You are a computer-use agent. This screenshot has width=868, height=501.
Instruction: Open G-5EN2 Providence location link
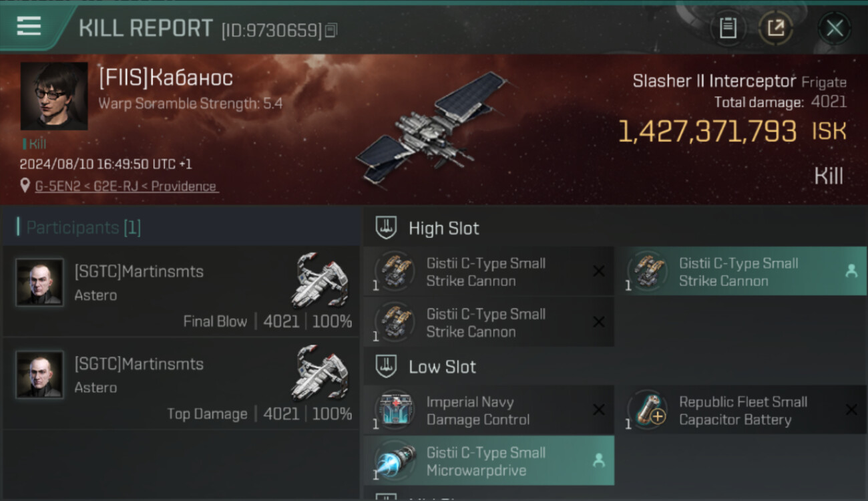[126, 186]
